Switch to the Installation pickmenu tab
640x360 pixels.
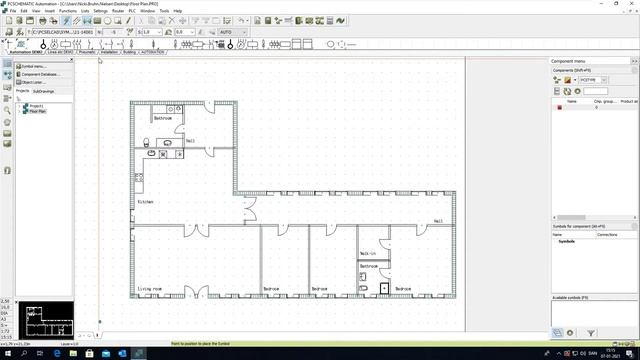click(109, 52)
